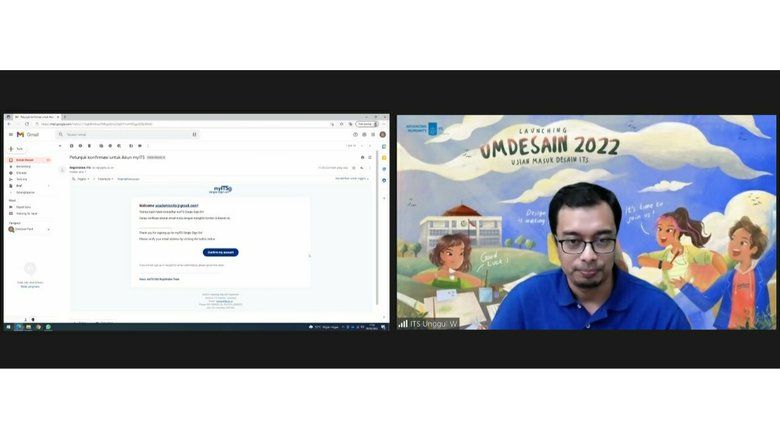Image resolution: width=780 pixels, height=439 pixels.
Task: Click the Confirm my account button
Action: (220, 253)
